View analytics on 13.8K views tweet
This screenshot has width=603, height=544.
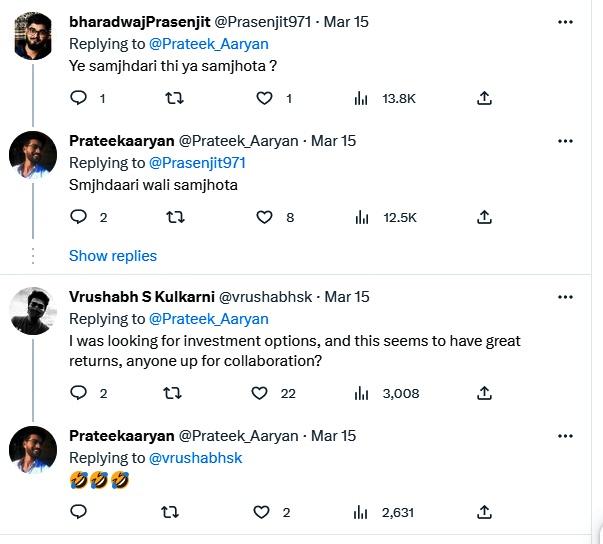pyautogui.click(x=361, y=98)
